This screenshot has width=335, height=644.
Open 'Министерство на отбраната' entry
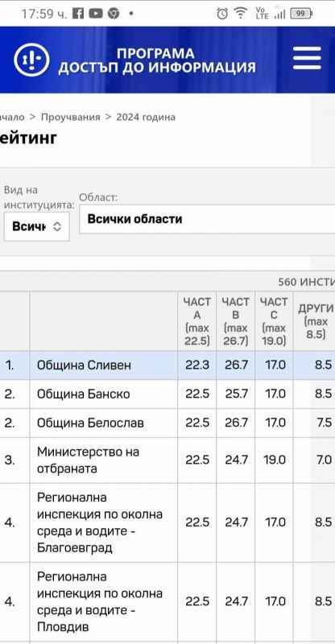88,460
